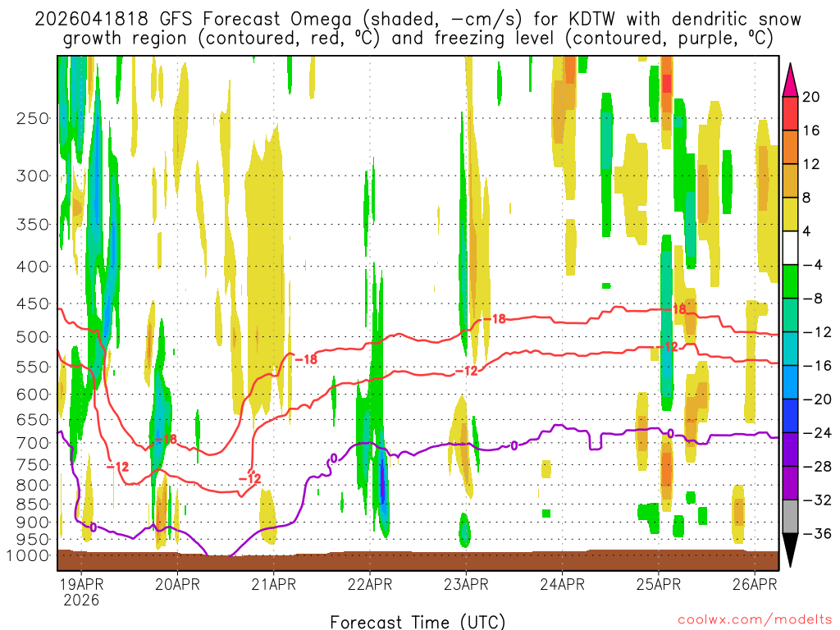Click the yellow 4 to 8 colorbar segment
This screenshot has height=630, width=840.
[x=790, y=214]
